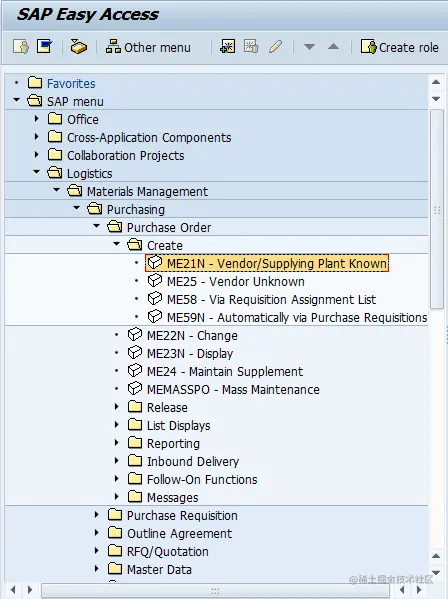Expand the Outline Agreement folder
This screenshot has width=448, height=599.
(97, 533)
